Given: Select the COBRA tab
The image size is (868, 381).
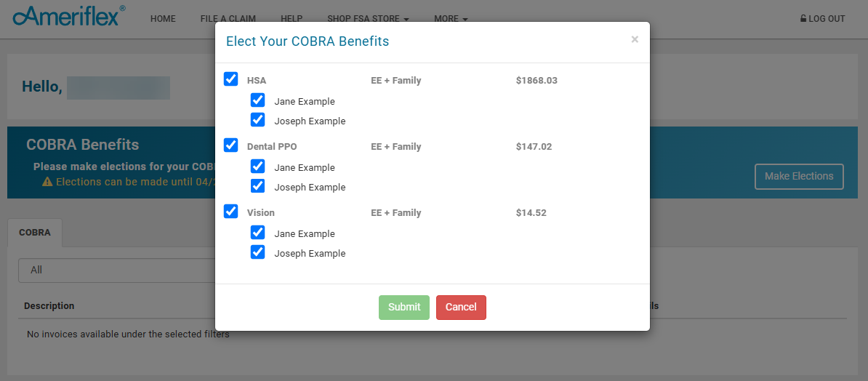Looking at the screenshot, I should (35, 233).
